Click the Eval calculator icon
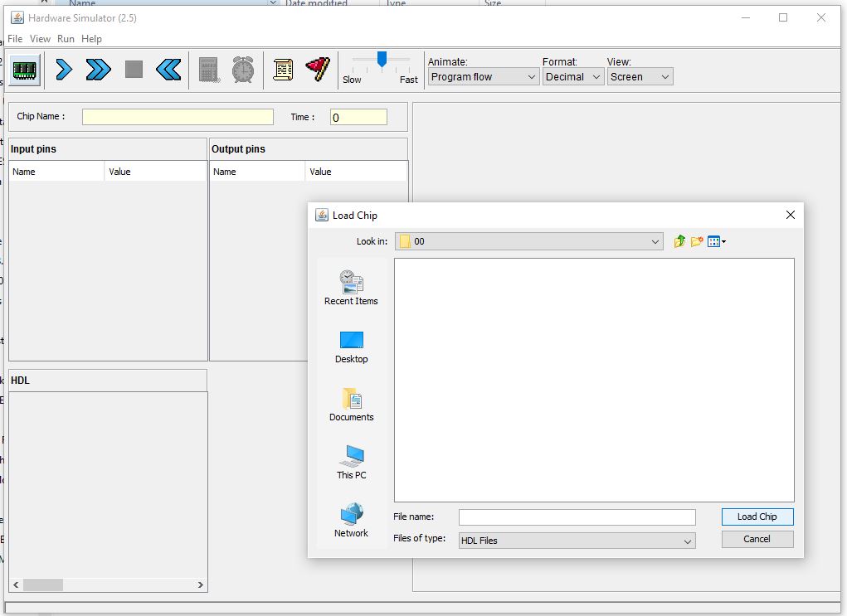 209,70
